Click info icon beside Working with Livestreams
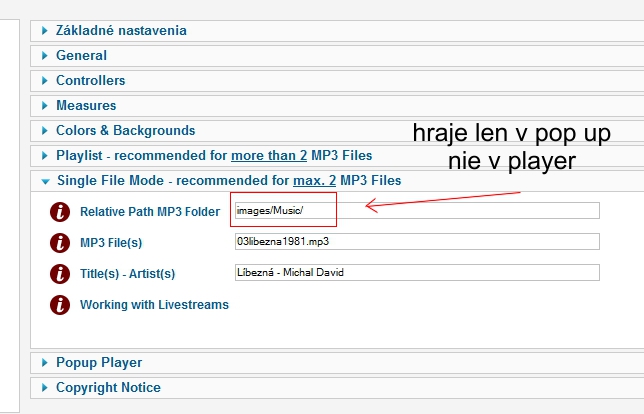644x414 pixels. [x=61, y=304]
